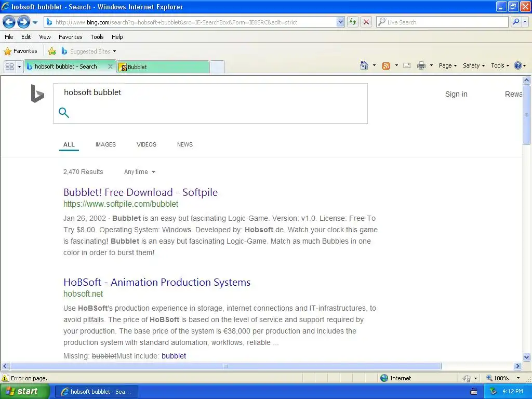Click the Refresh page icon
Image resolution: width=532 pixels, height=399 pixels.
(x=353, y=22)
